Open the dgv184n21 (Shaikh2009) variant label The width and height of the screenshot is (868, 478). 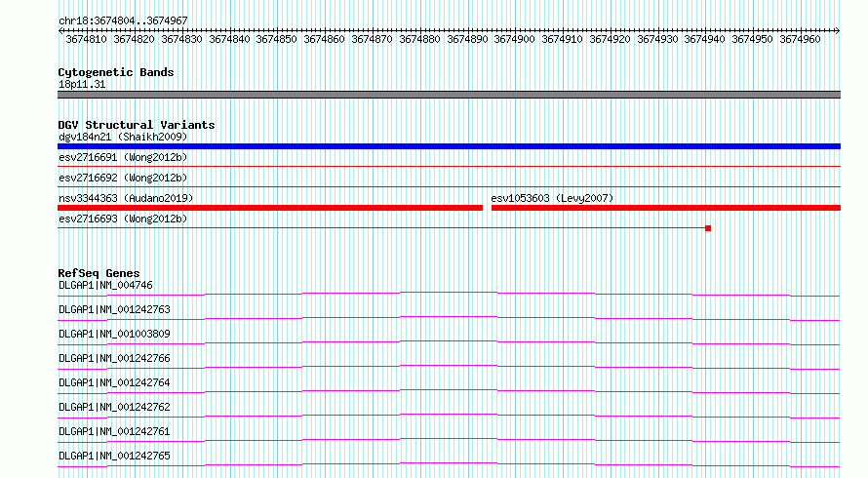(123, 137)
